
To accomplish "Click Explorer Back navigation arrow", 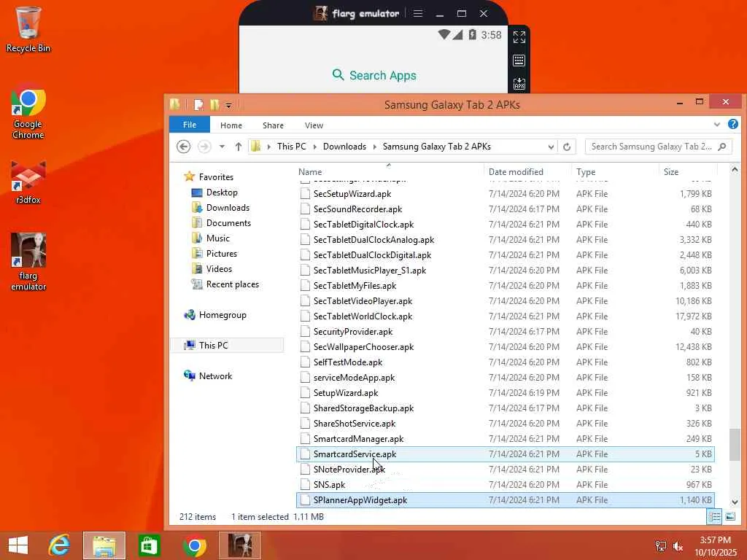I will [183, 147].
